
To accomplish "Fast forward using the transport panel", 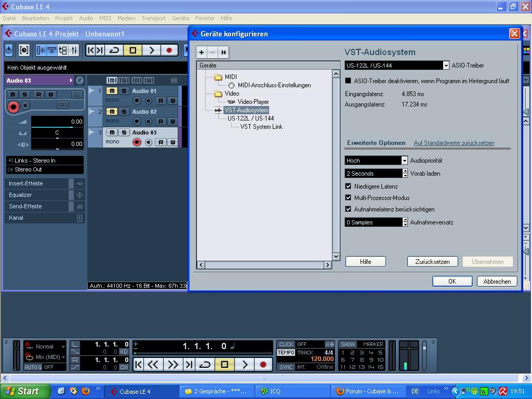I will (172, 365).
